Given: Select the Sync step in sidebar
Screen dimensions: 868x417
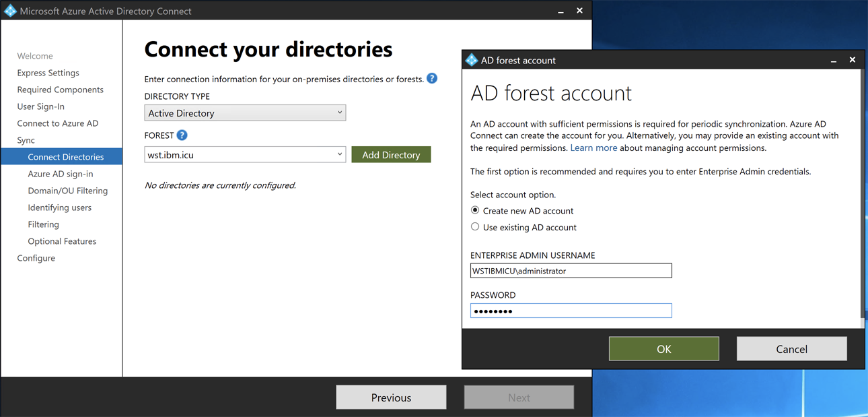Looking at the screenshot, I should [26, 140].
